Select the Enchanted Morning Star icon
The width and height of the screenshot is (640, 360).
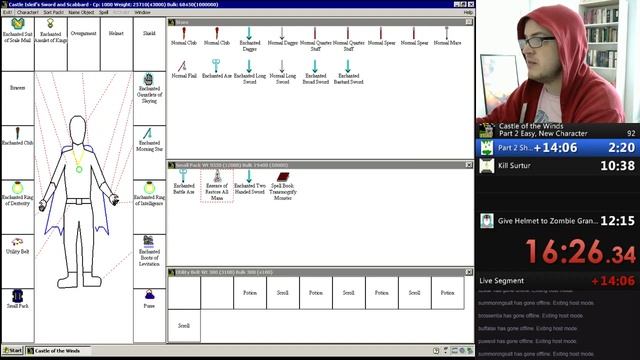148,133
